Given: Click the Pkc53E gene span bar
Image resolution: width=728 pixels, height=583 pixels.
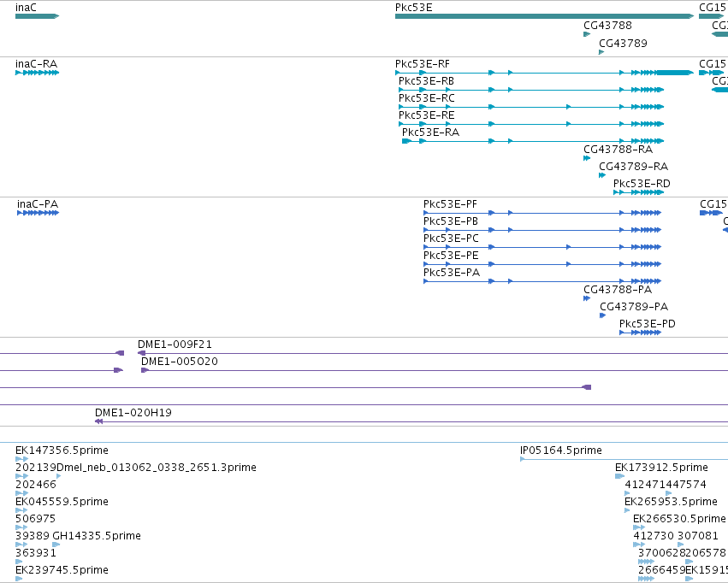Looking at the screenshot, I should pos(545,16).
